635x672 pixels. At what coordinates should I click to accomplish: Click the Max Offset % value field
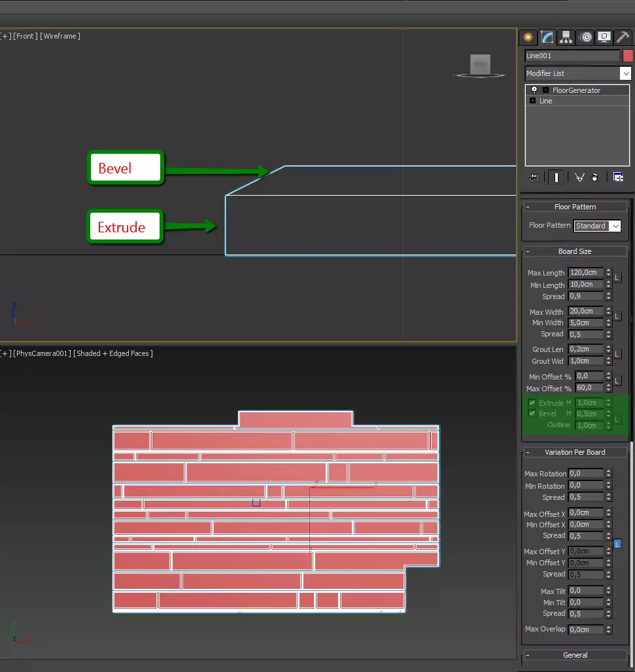589,387
